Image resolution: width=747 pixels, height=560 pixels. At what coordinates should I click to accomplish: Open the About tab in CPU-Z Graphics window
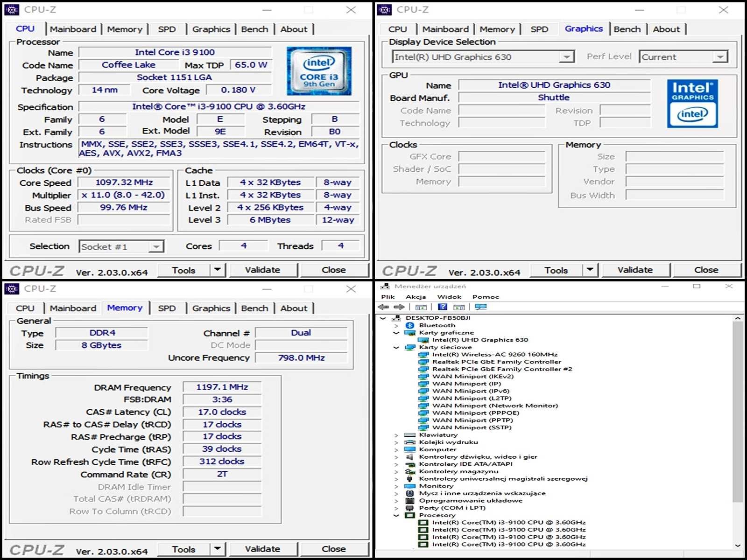tap(666, 29)
